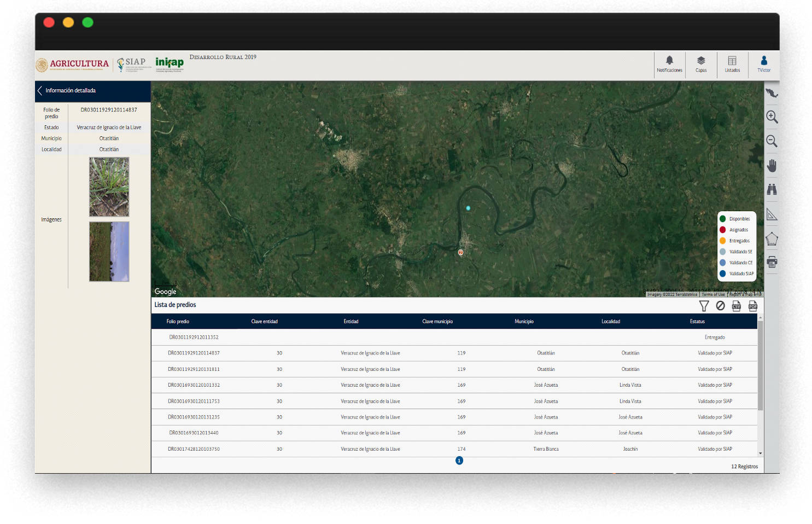Export the predios list as PDF
Image resolution: width=812 pixels, height=524 pixels.
(x=753, y=306)
